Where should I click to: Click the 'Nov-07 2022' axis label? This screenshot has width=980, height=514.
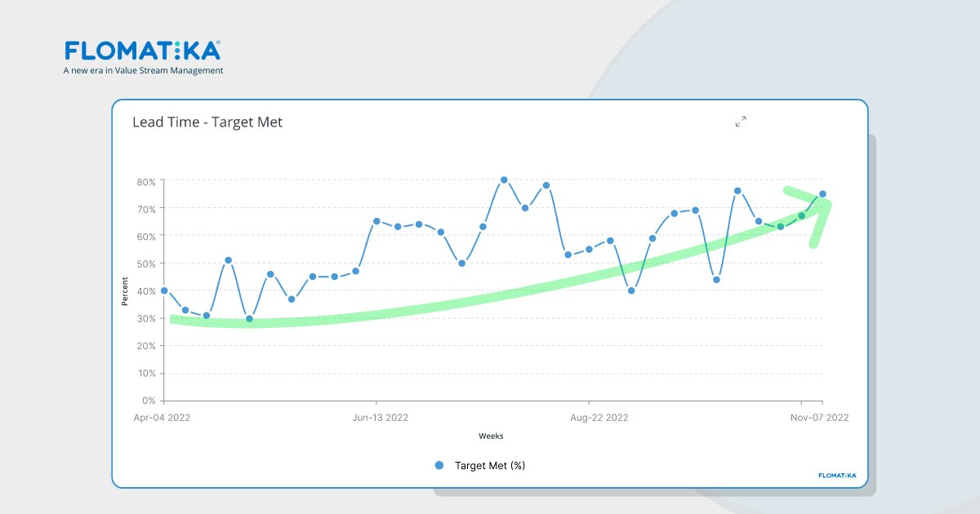(819, 418)
